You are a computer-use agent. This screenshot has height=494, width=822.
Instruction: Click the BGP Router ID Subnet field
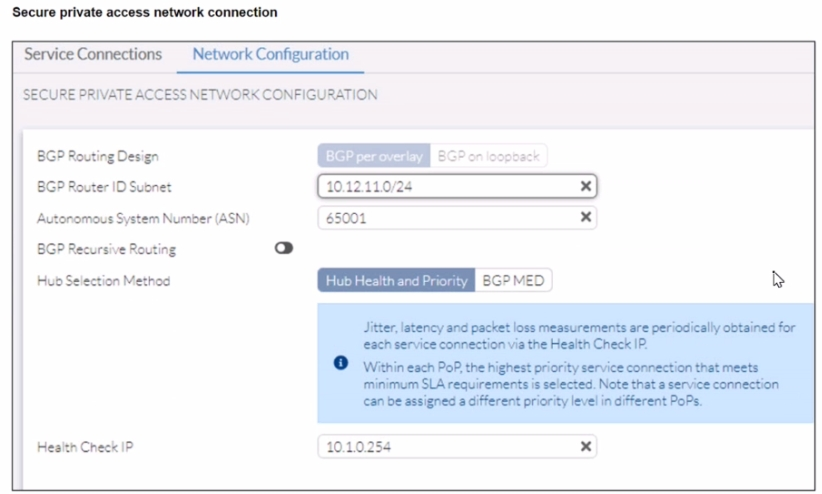click(x=445, y=186)
